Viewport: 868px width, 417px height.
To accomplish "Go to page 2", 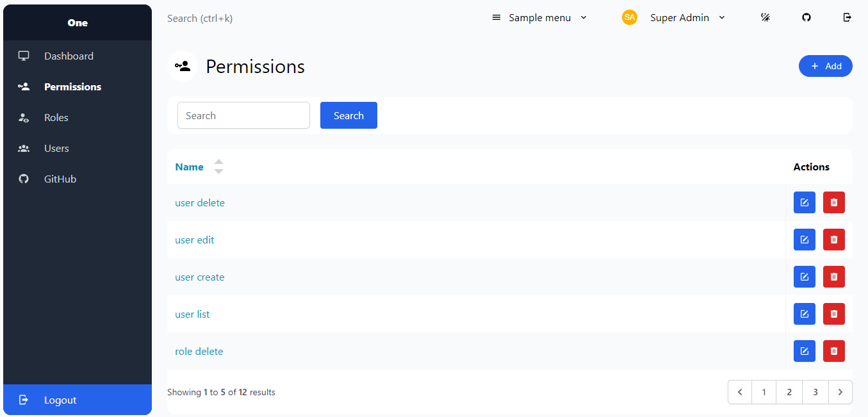I will 789,392.
